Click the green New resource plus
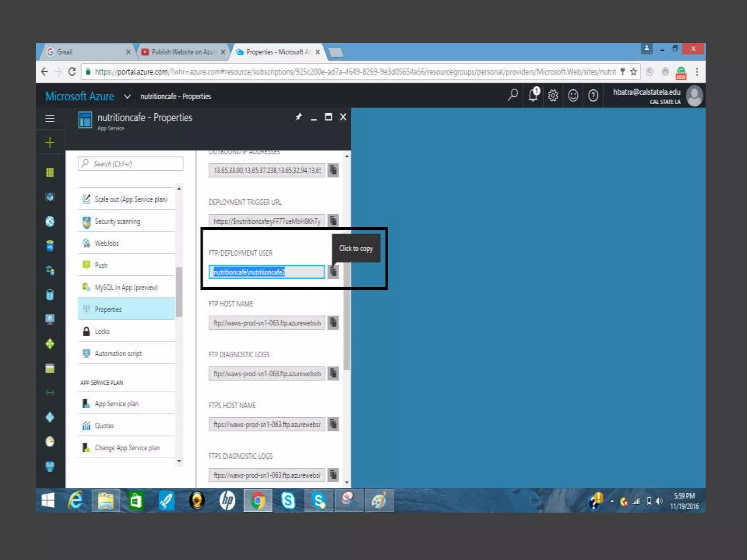Viewport: 747px width, 560px height. pyautogui.click(x=50, y=143)
